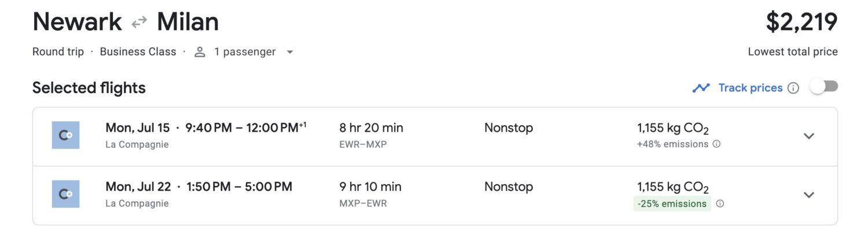Click the Track prices info icon
868x238 pixels.
pos(793,88)
